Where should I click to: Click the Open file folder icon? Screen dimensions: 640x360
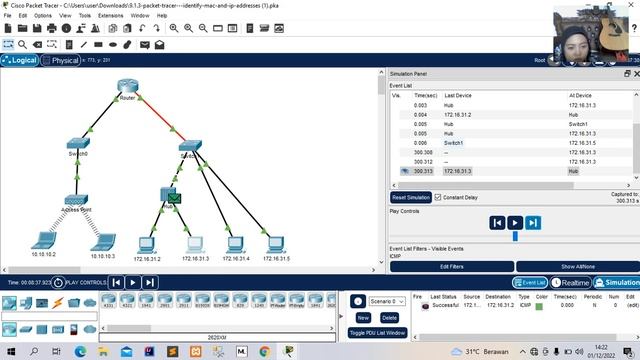(22, 28)
